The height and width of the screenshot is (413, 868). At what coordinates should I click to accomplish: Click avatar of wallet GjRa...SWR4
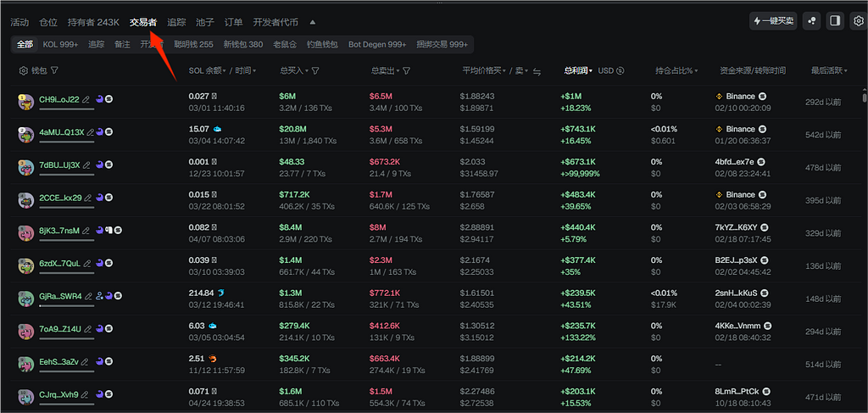(x=25, y=298)
